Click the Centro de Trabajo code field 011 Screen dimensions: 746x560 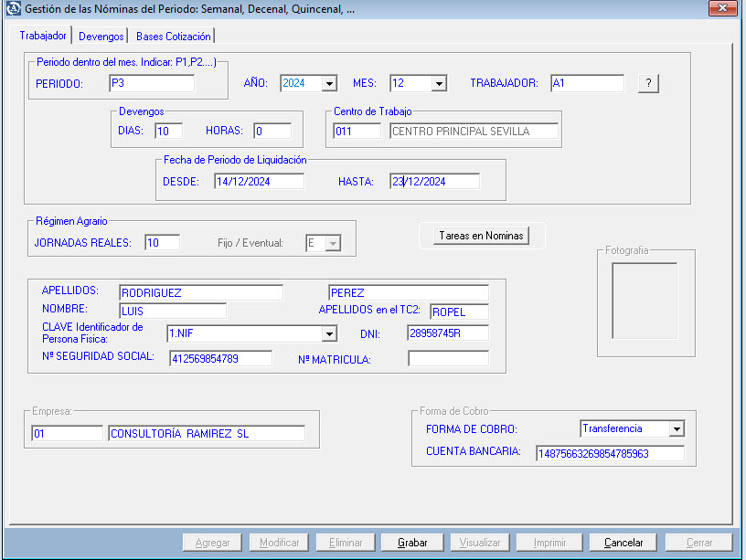[357, 132]
